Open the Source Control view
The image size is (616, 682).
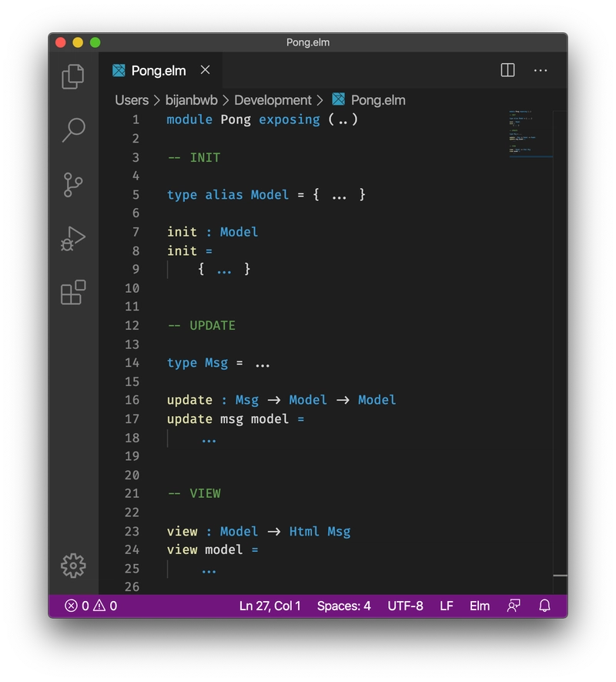pyautogui.click(x=73, y=184)
